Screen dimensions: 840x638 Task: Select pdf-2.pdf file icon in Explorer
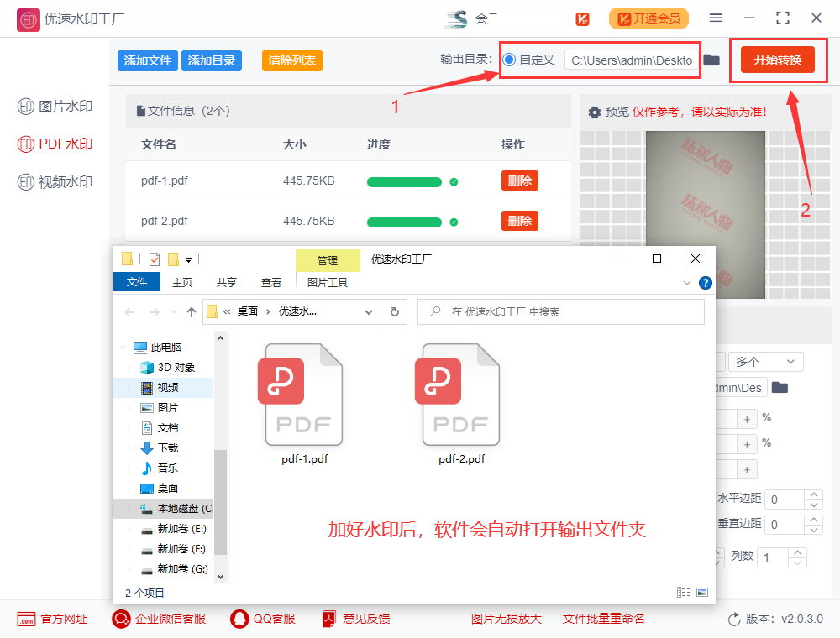coord(461,395)
